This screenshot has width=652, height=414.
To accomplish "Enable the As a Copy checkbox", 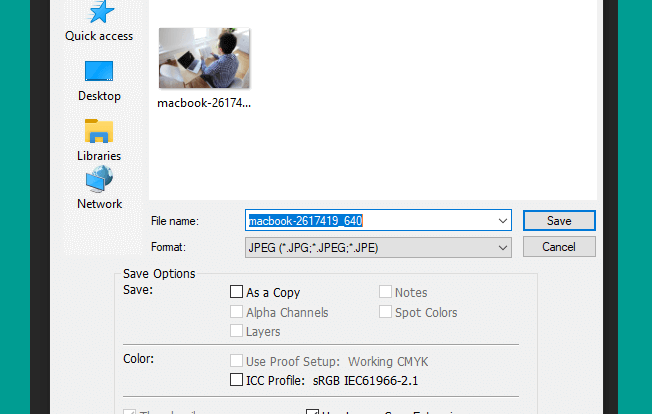I will point(236,292).
